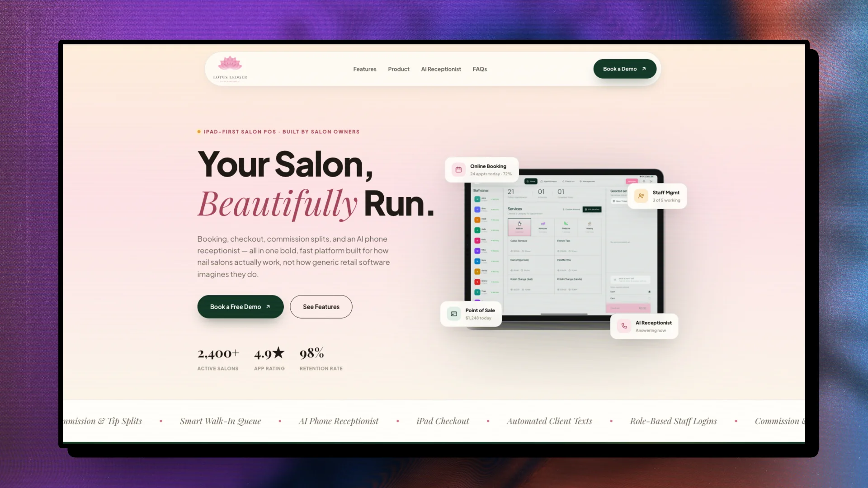This screenshot has height=488, width=868.
Task: Click the 98% Retention Rate stat
Action: point(321,360)
